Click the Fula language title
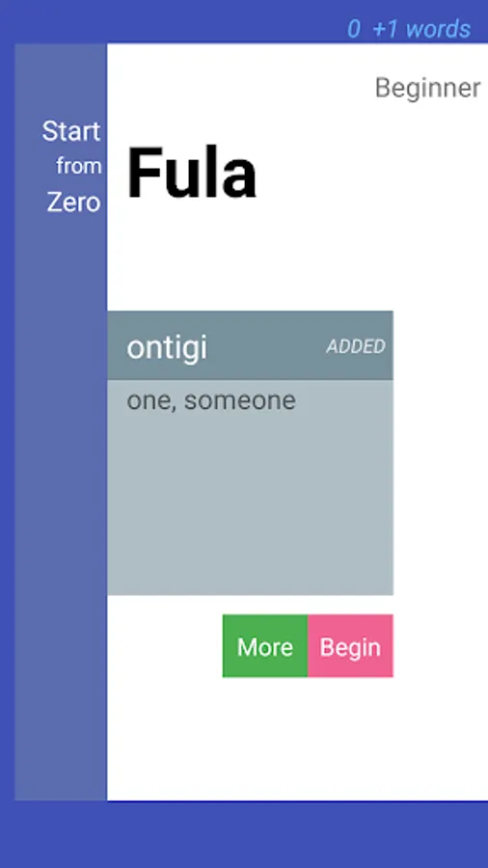 tap(191, 173)
